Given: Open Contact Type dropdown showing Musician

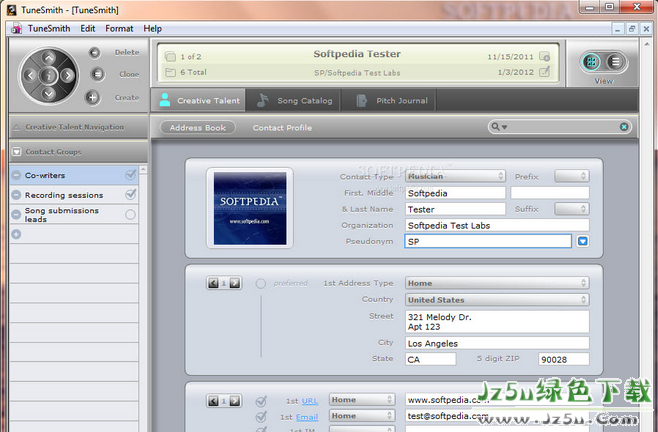Looking at the screenshot, I should point(455,176).
